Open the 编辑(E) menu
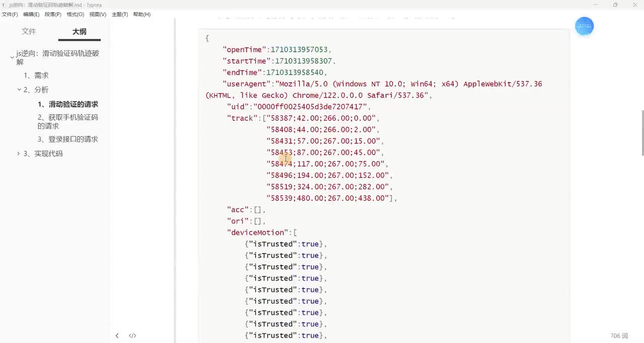 pos(31,15)
